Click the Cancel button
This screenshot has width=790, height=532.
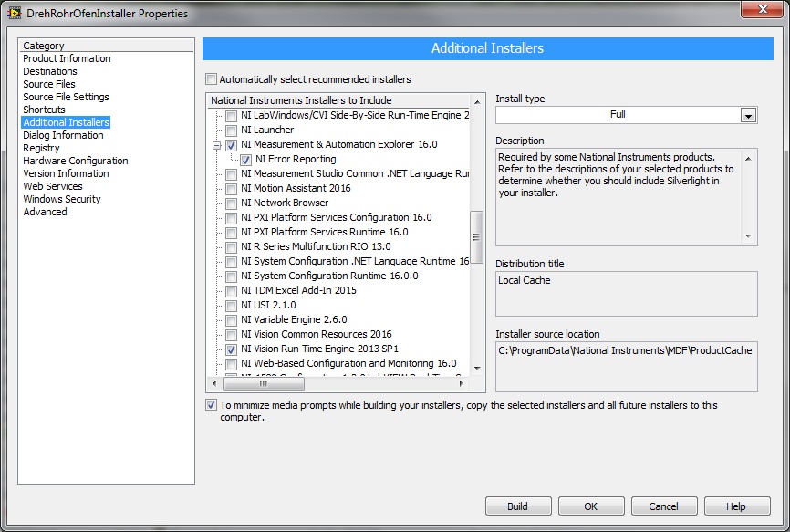click(x=664, y=506)
